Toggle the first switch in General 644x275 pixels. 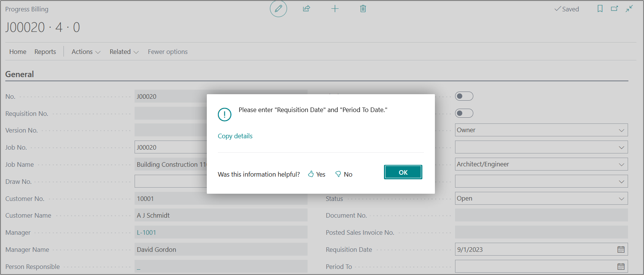coord(464,96)
